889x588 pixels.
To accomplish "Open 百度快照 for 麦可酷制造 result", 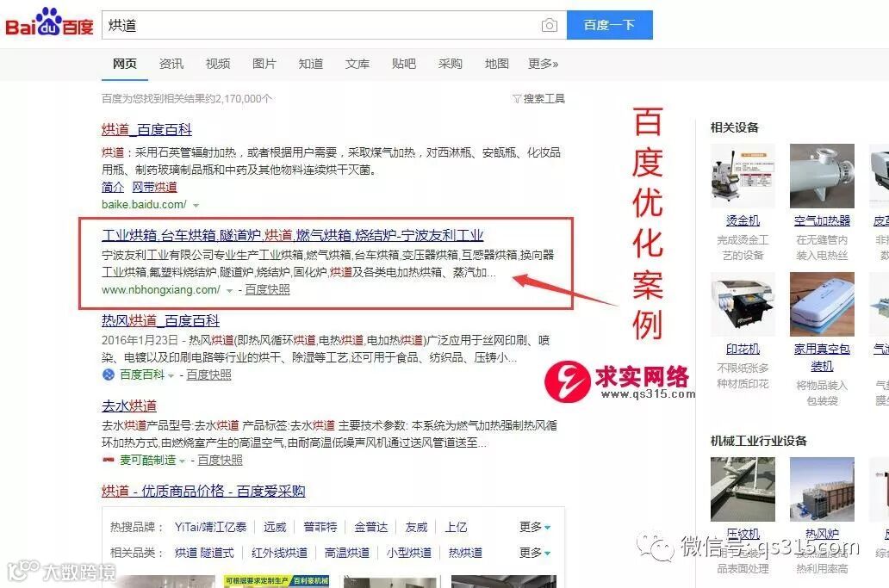I will click(220, 460).
